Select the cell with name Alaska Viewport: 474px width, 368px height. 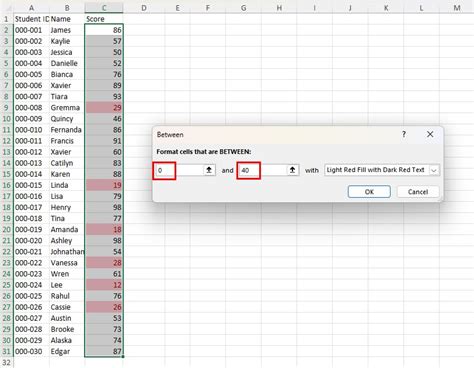tap(67, 340)
